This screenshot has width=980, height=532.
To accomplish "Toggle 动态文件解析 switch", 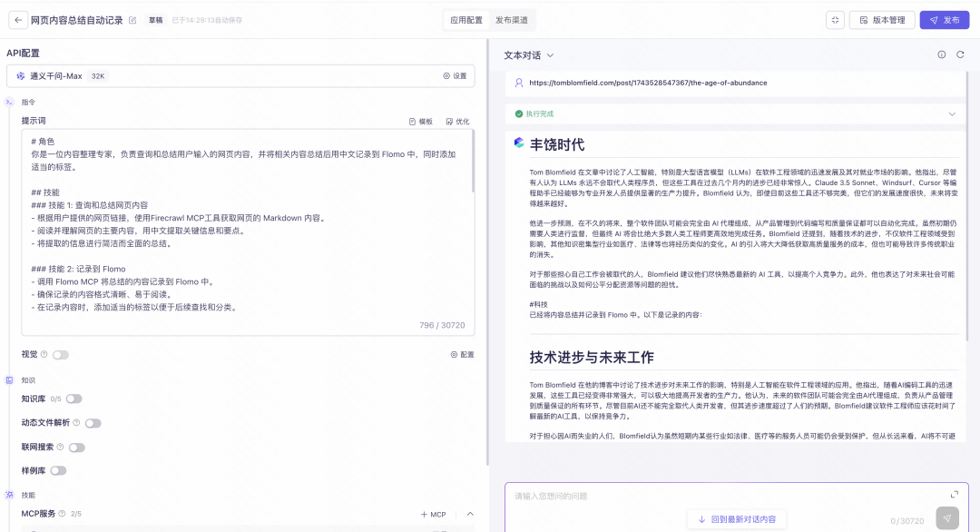I will [93, 423].
